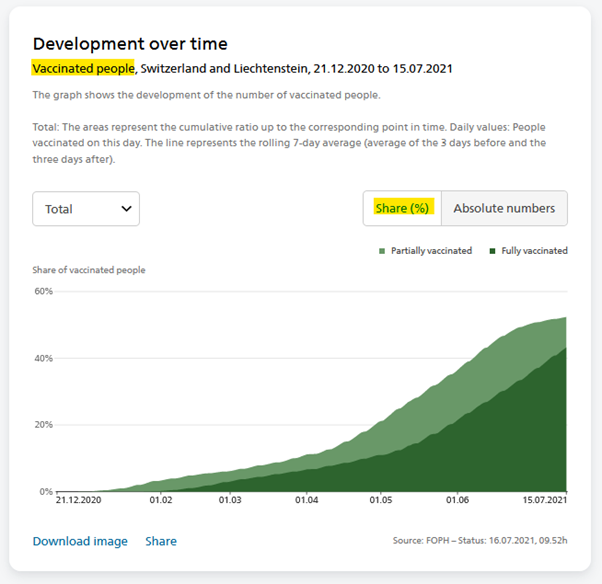
Task: Click the Share of vaccinated people axis title
Action: click(89, 270)
